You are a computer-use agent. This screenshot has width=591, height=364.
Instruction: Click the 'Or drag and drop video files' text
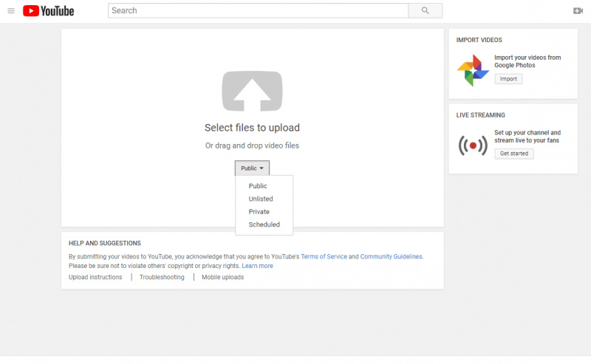pos(252,145)
